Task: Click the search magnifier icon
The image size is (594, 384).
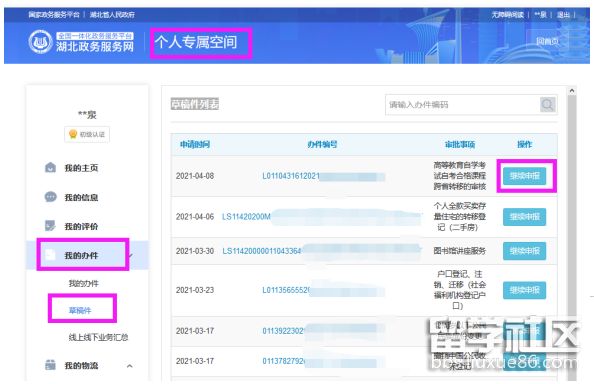Action: pyautogui.click(x=547, y=105)
